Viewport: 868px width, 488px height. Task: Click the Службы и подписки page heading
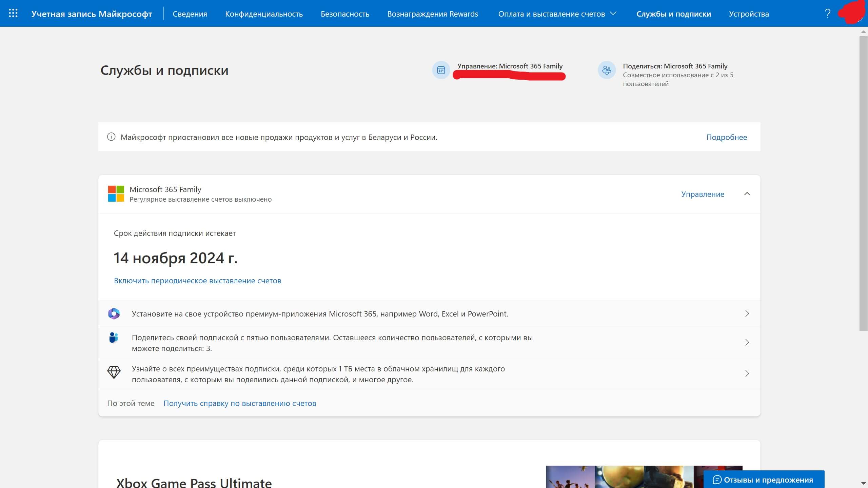point(164,70)
